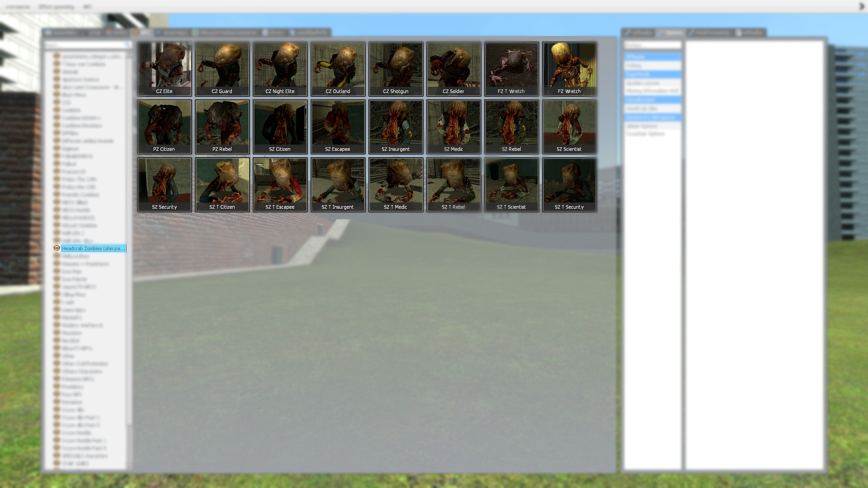Switch to the rightmost utilities tab

coord(750,33)
